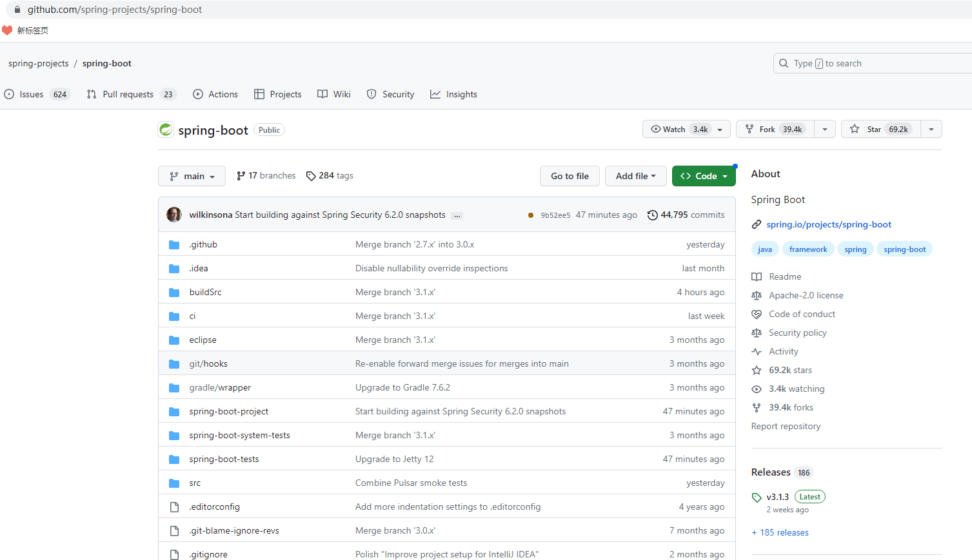Open the + 185 releases link

point(780,533)
